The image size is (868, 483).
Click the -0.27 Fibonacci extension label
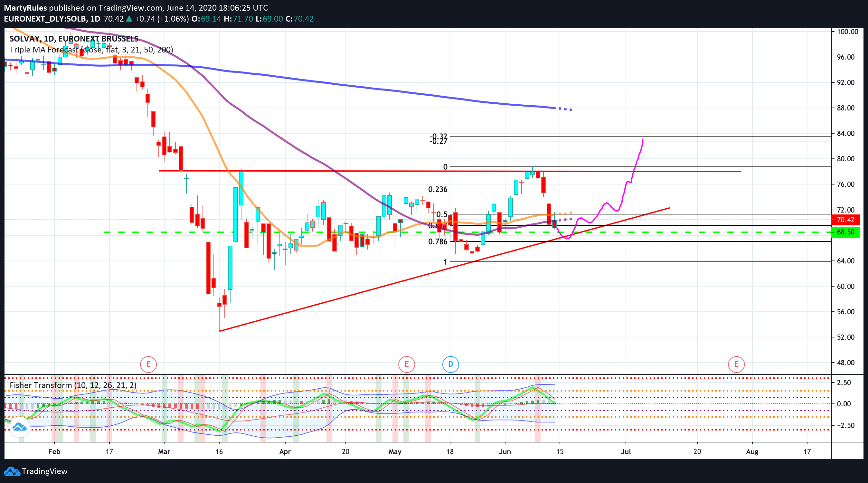tap(439, 141)
